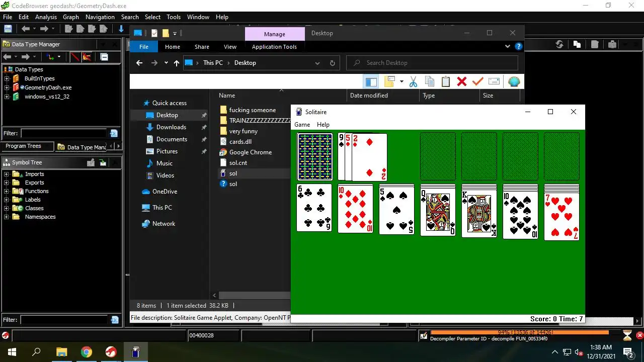Expand windows_vs12_32 tree node
The width and height of the screenshot is (644, 362).
tap(7, 97)
